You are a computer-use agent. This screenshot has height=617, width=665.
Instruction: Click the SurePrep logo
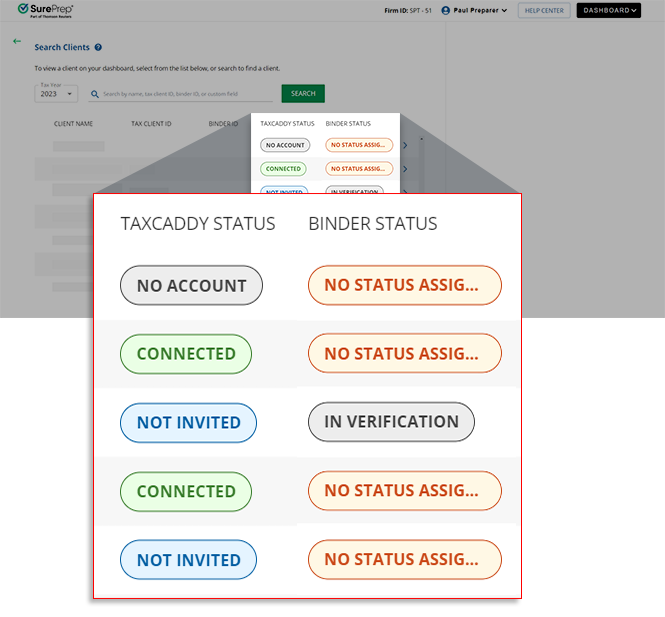[45, 10]
